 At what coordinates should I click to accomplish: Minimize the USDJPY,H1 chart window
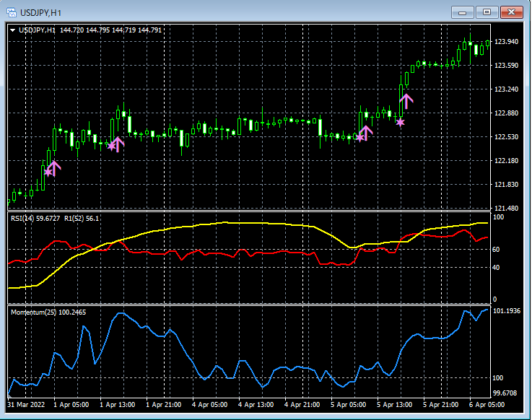463,12
